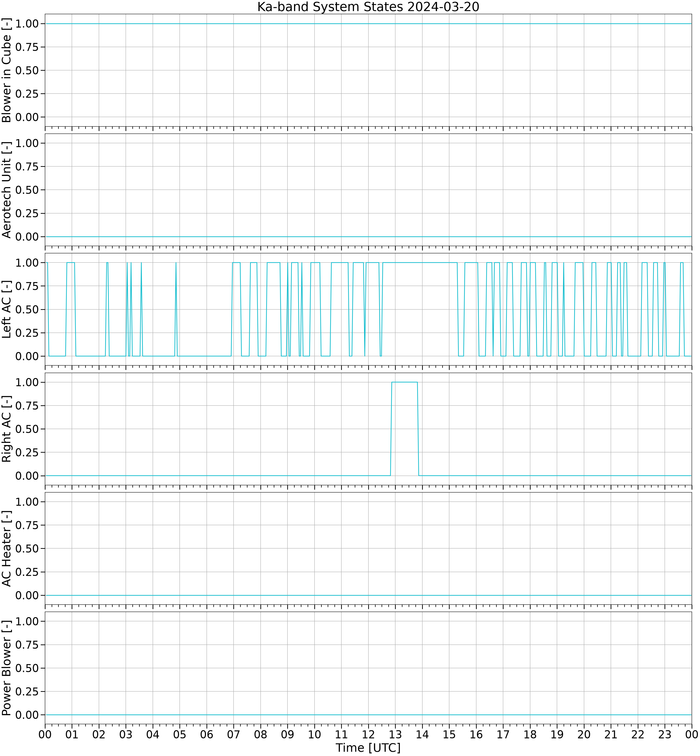This screenshot has width=700, height=756.
Task: Click the 0.25 tick label of Power Blower panel
Action: (x=27, y=692)
